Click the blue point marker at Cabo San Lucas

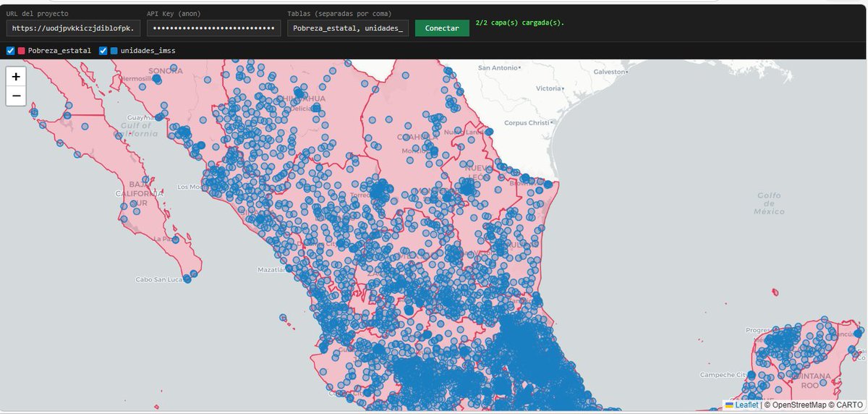187,279
